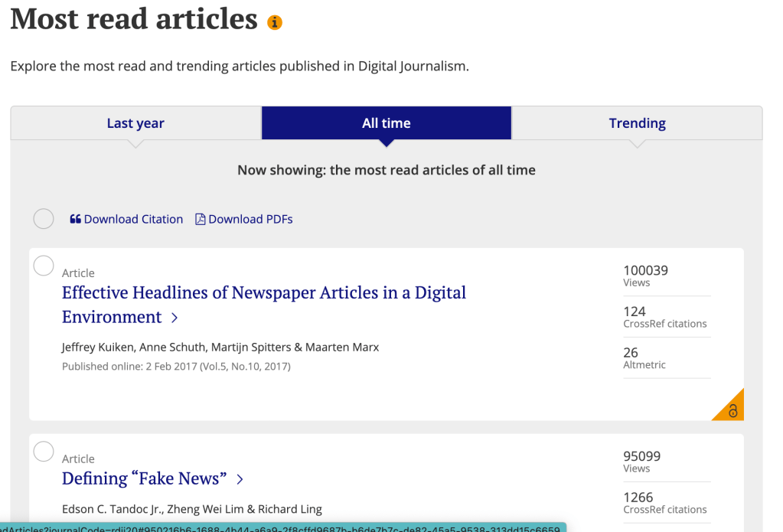
Task: Click the PDF file icon
Action: [x=201, y=220]
